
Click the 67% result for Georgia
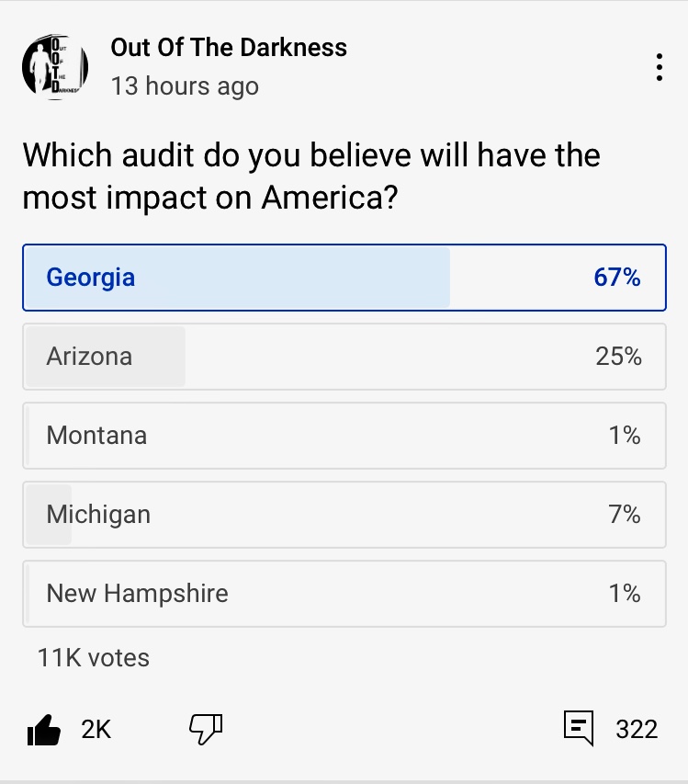click(x=617, y=278)
